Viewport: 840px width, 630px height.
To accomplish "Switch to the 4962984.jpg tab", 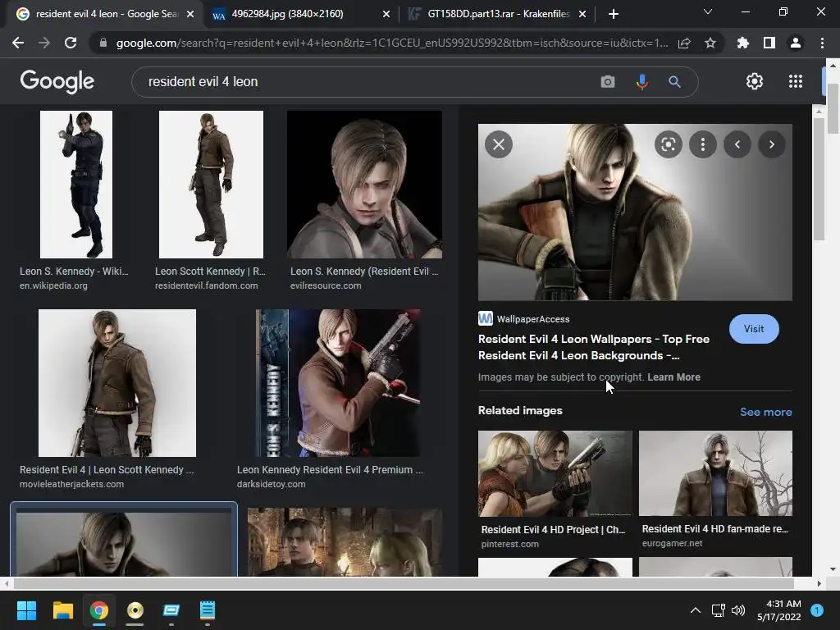I will point(287,14).
